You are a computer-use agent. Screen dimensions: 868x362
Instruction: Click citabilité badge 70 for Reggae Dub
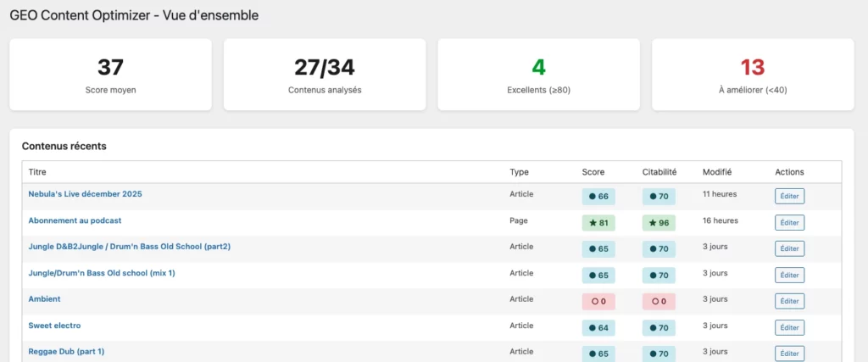point(659,354)
